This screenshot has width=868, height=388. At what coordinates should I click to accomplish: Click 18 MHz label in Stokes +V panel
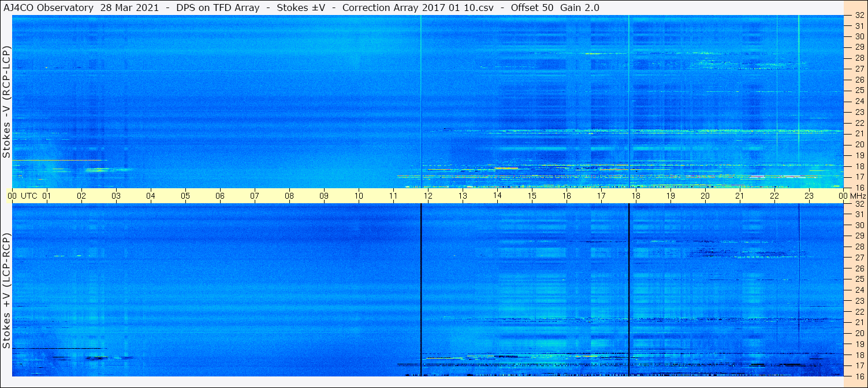point(859,355)
